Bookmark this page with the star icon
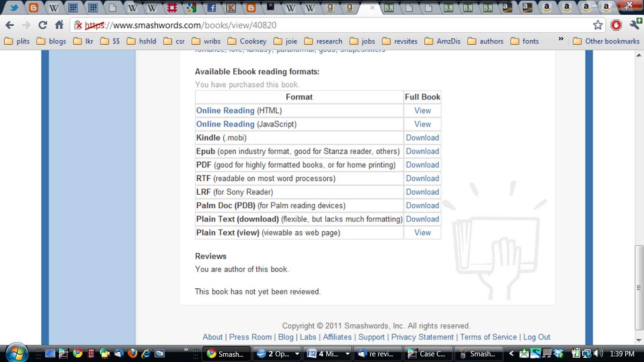Screen dimensions: 644x362 point(597,25)
